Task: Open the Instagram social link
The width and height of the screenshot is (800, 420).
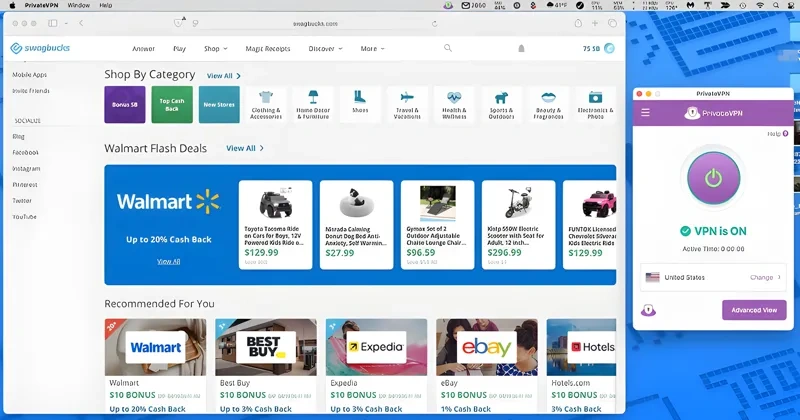Action: point(26,168)
